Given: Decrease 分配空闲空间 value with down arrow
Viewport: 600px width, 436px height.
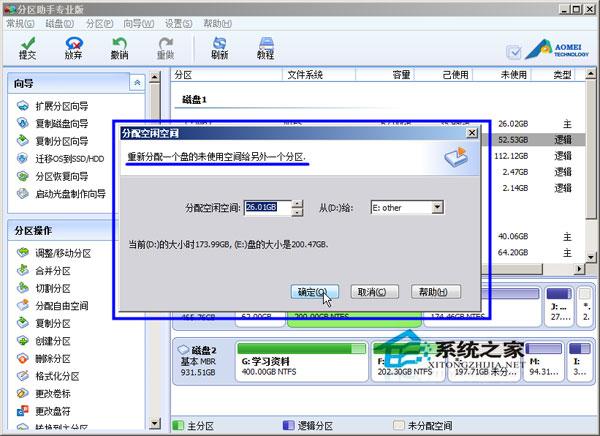Looking at the screenshot, I should coord(297,212).
